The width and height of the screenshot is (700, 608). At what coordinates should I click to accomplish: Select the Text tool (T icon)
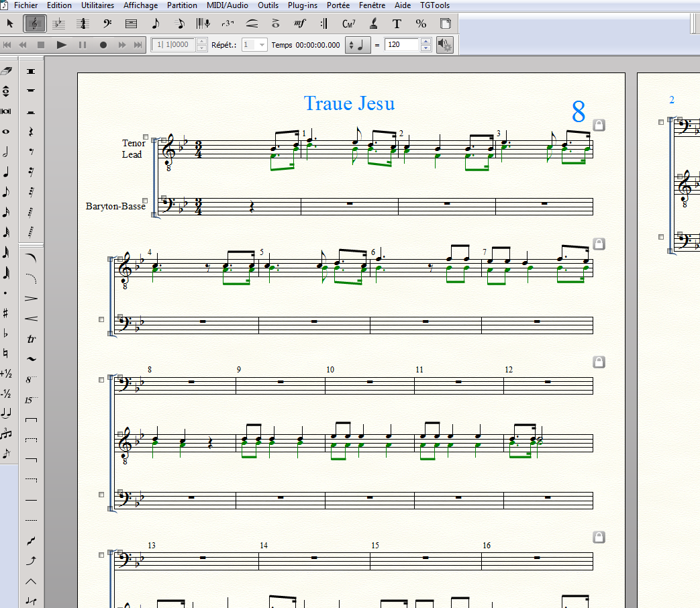point(397,23)
